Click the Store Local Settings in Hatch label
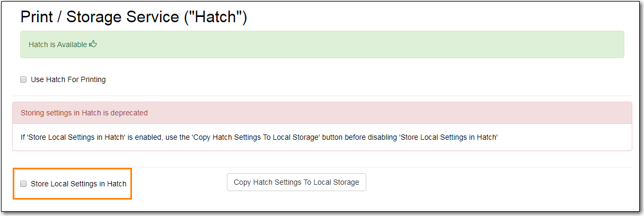Screen dimensions: 644x216 click(78, 184)
